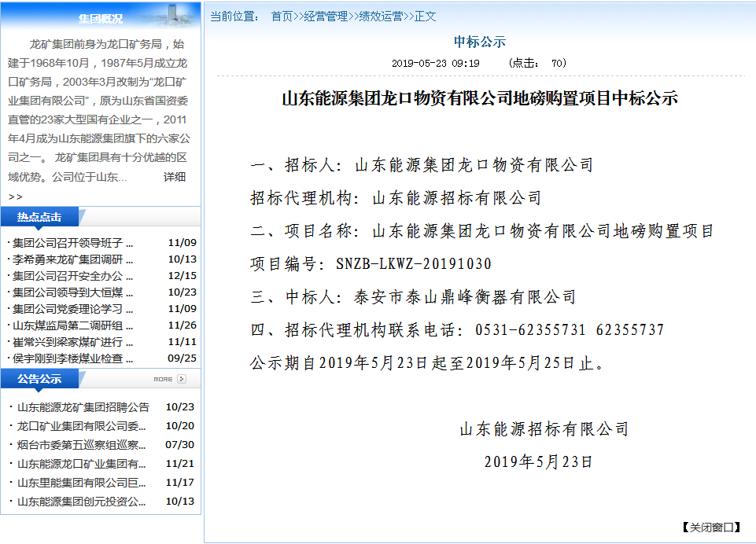Image resolution: width=756 pixels, height=544 pixels.
Task: Open news item 集团公司召开安全办公
Action: click(x=73, y=276)
